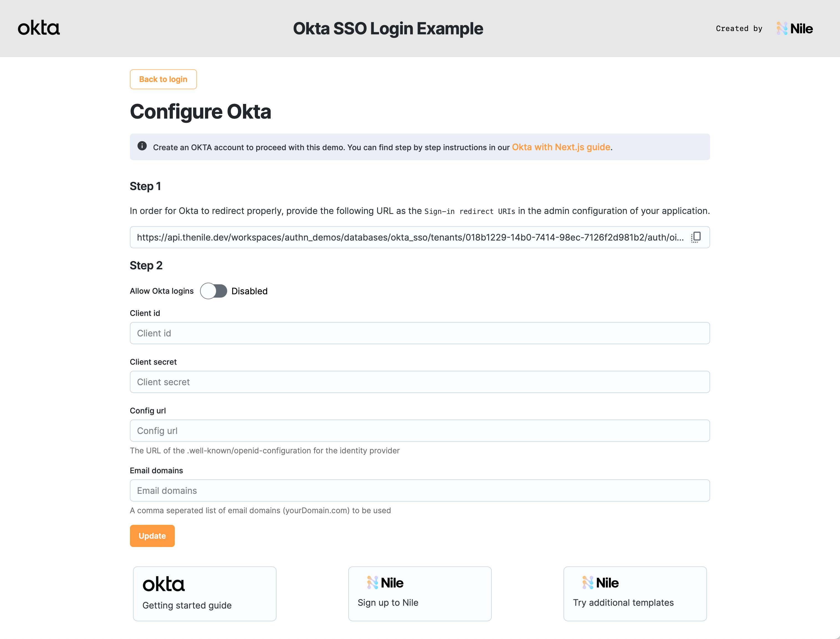Click the toggle icon next to Allow Okta logins
The image size is (840, 639).
[213, 291]
